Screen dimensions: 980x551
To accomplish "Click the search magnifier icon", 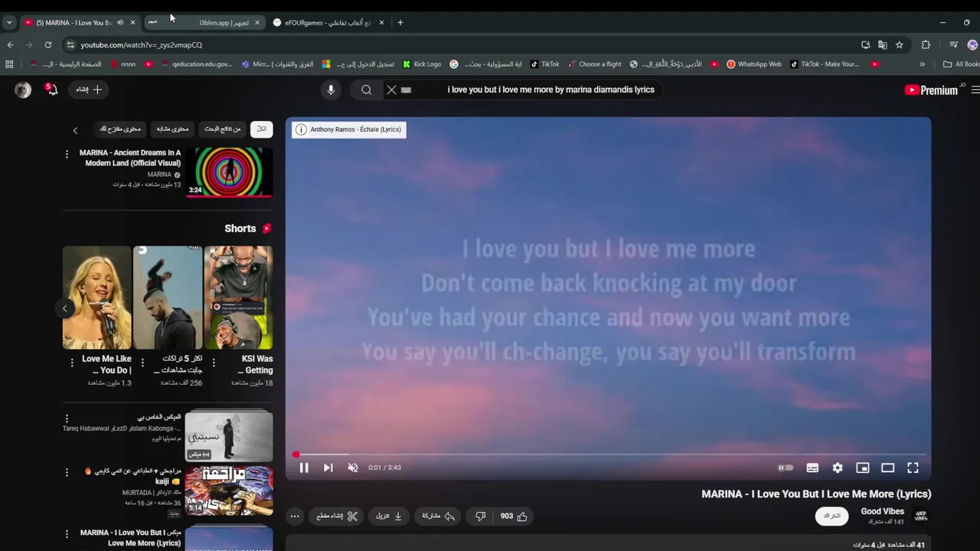I will click(367, 90).
